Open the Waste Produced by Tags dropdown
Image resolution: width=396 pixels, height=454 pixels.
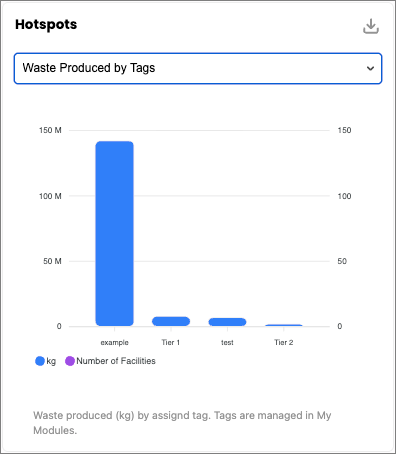[198, 68]
